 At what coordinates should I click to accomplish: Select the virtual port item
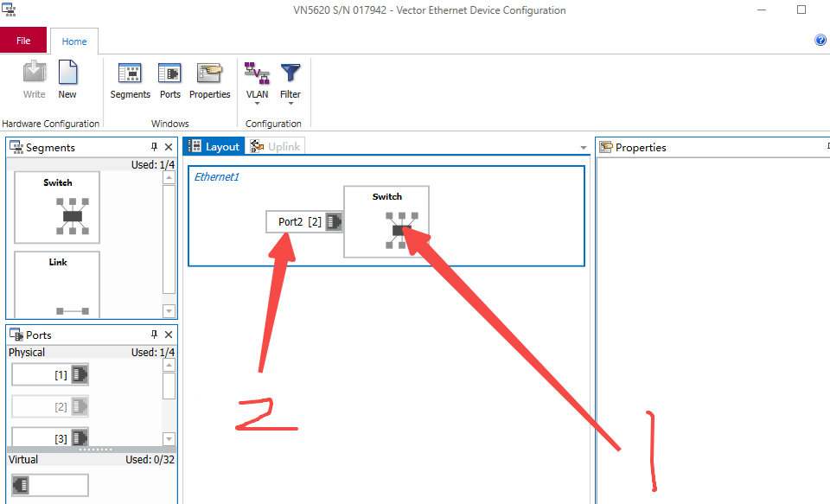(x=50, y=485)
